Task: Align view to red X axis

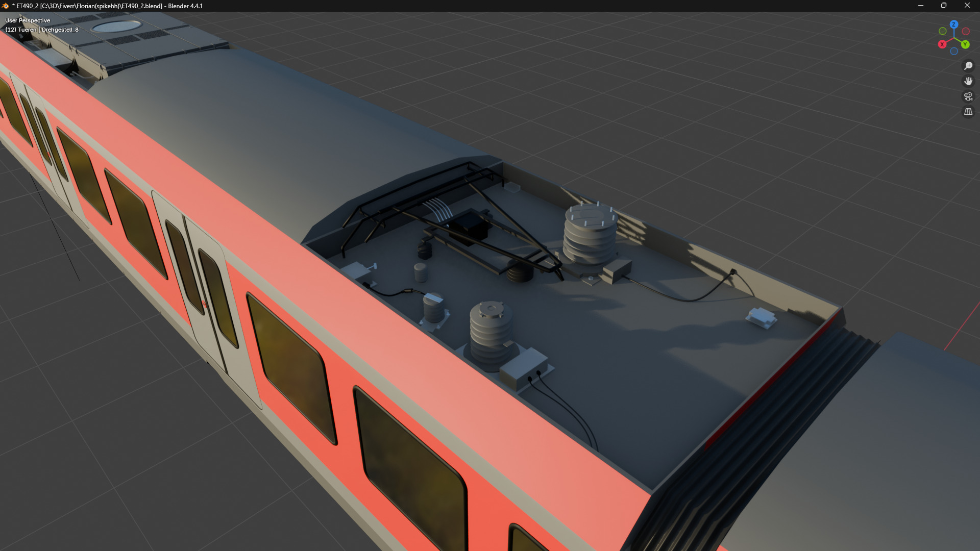Action: coord(942,44)
